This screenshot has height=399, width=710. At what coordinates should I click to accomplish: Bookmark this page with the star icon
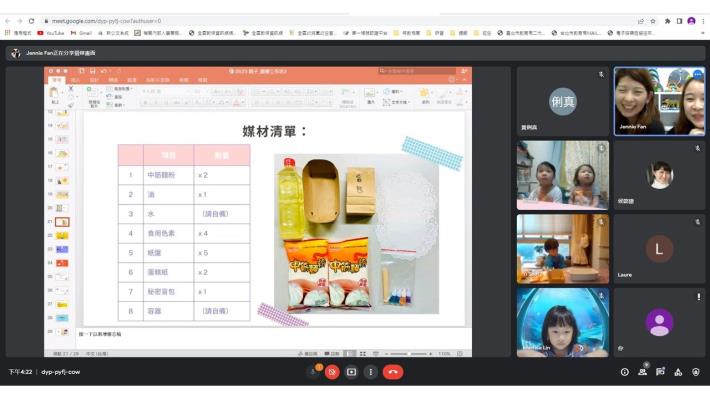click(653, 21)
